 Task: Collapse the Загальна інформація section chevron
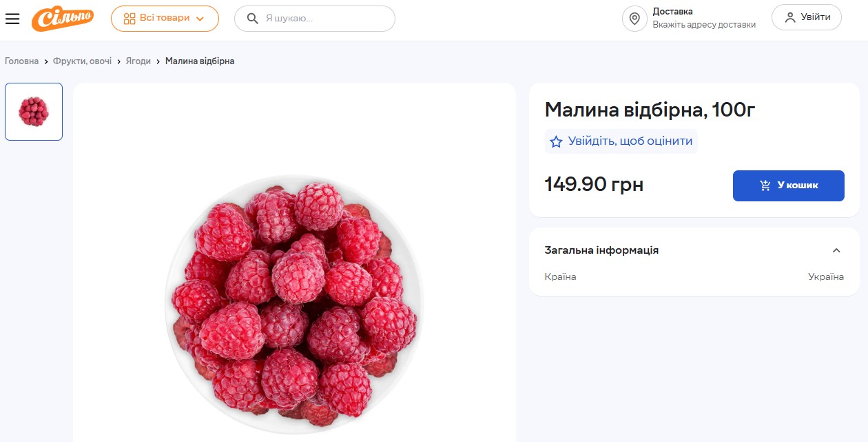click(x=836, y=250)
